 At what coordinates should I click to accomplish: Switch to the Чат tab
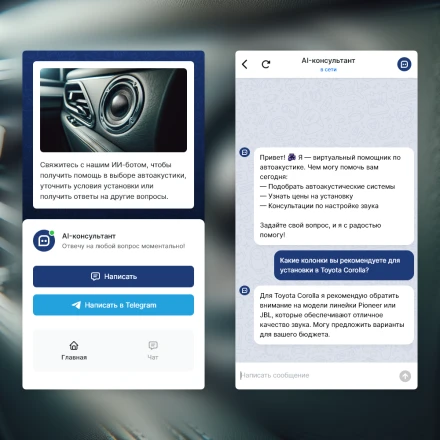(x=153, y=350)
